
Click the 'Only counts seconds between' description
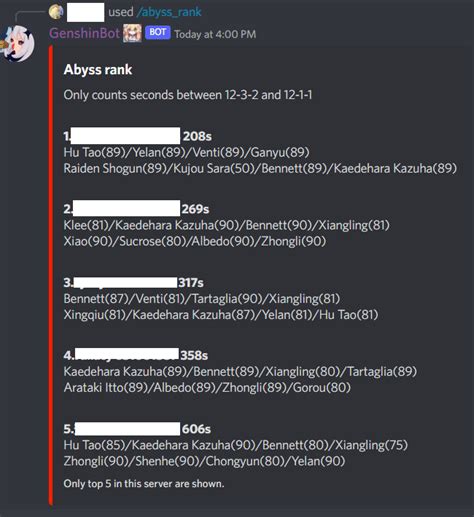click(x=188, y=95)
